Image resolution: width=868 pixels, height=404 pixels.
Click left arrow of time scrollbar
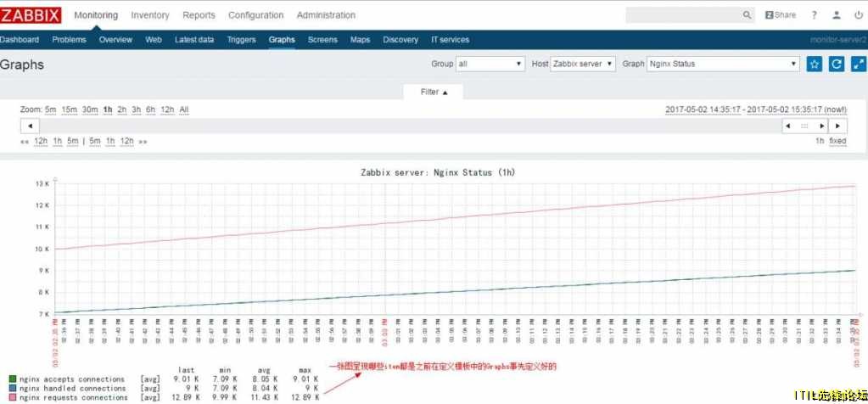pos(30,126)
